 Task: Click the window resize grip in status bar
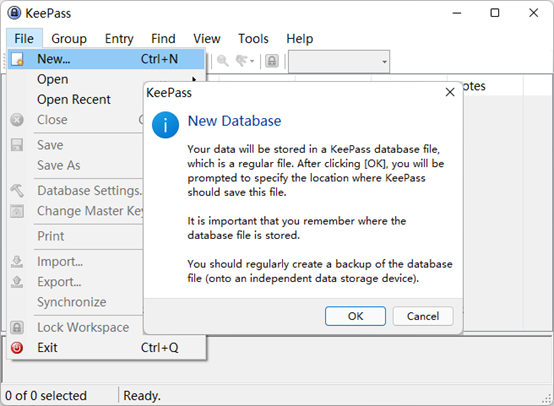tap(547, 399)
